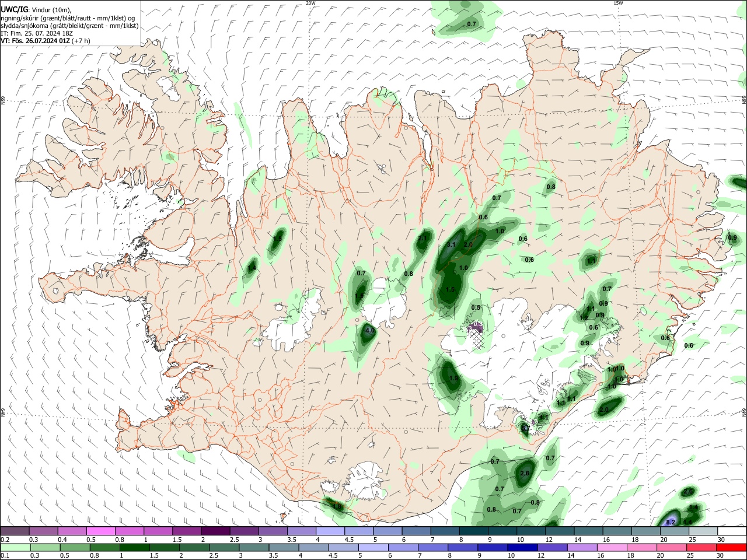Click the pale grey swatch labeled 25 in top legend
This screenshot has height=560, width=747.
(x=703, y=531)
